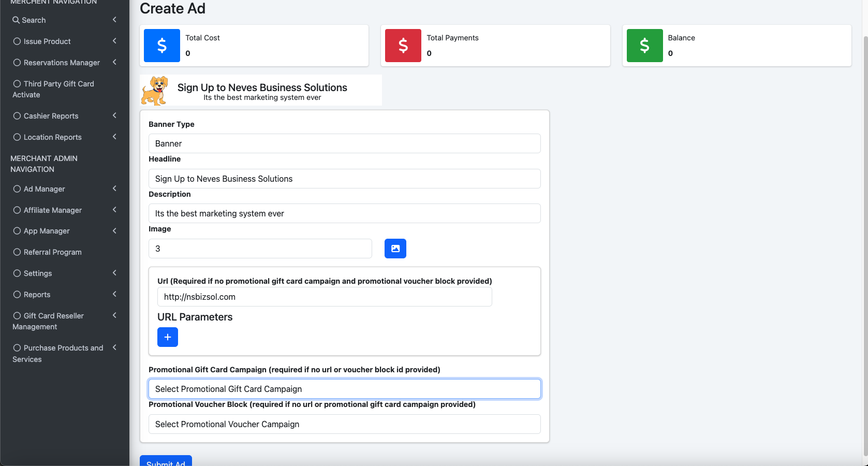Viewport: 868px width, 466px height.
Task: Click the blue Total Cost dollar icon
Action: [x=162, y=46]
